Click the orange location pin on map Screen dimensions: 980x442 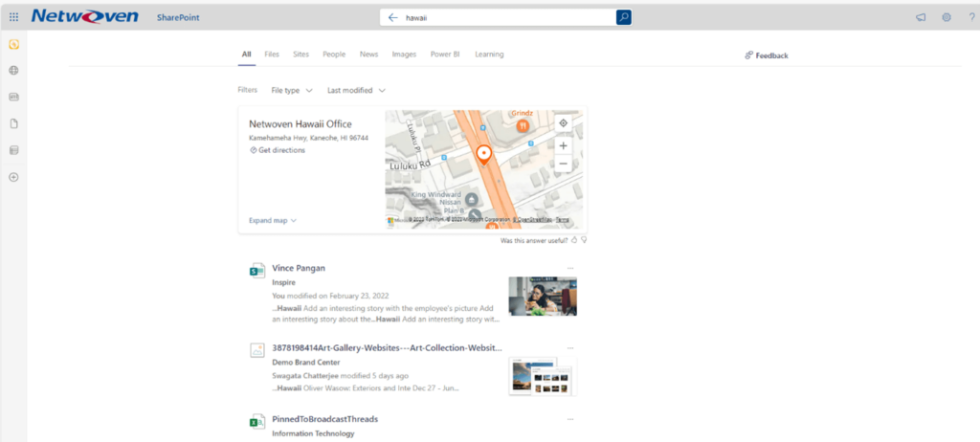click(x=483, y=154)
